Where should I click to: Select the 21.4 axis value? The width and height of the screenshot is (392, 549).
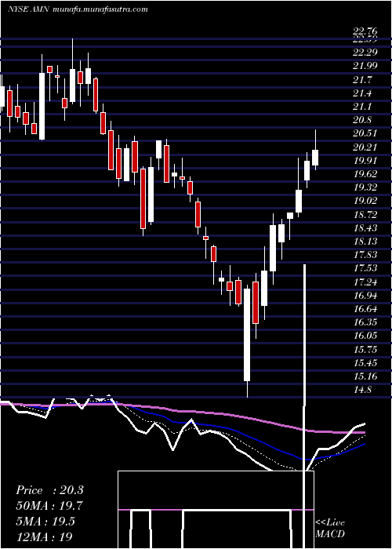tap(362, 93)
